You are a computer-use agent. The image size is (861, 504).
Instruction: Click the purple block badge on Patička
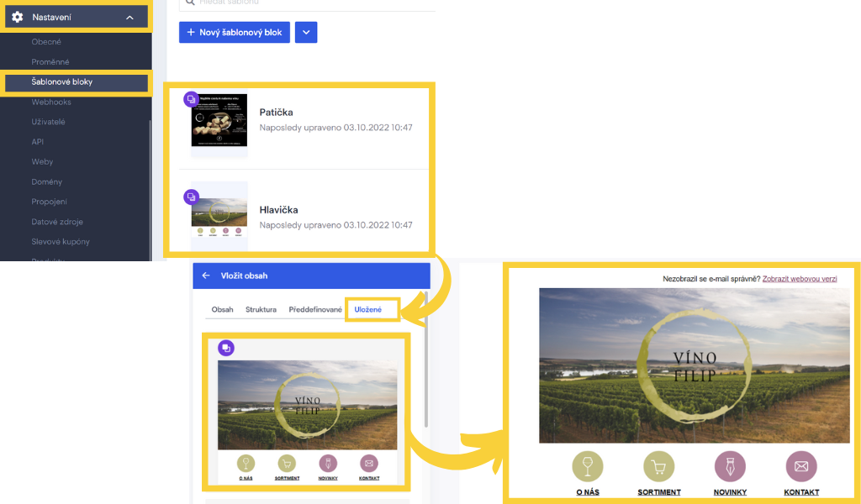coord(191,99)
